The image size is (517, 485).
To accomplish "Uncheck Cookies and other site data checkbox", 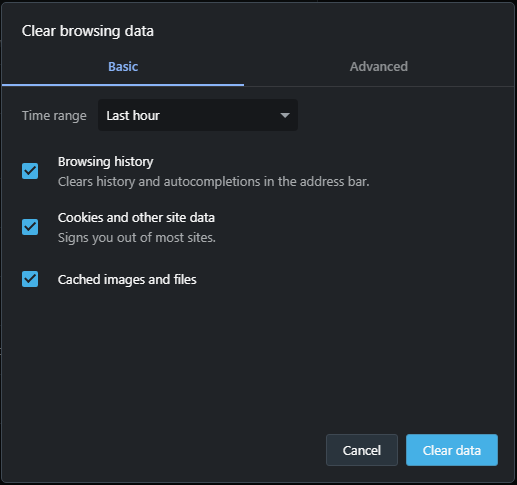I will 30,227.
